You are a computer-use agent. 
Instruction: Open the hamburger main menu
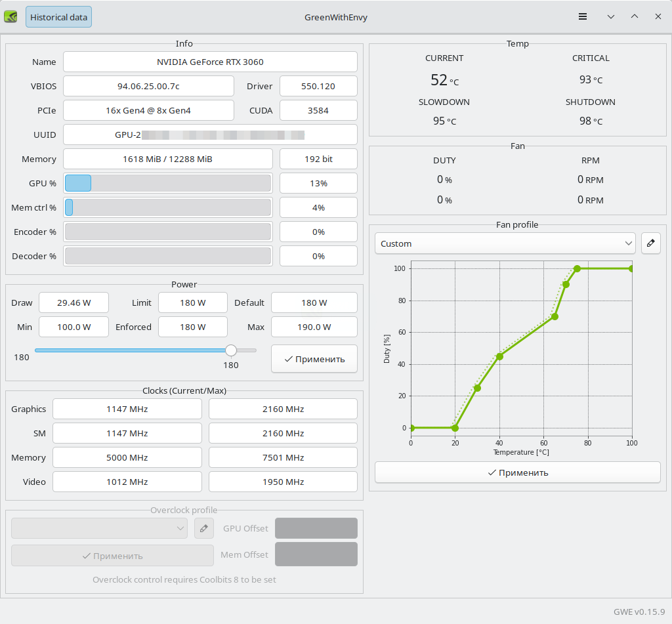click(583, 17)
